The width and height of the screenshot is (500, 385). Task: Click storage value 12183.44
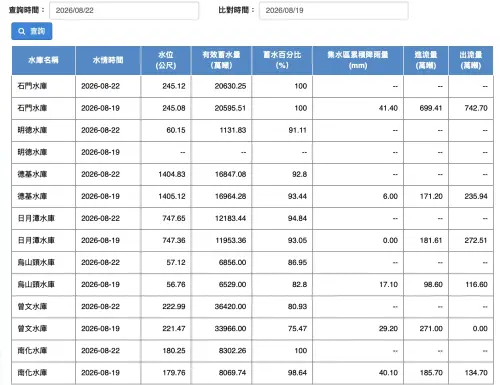pos(230,218)
